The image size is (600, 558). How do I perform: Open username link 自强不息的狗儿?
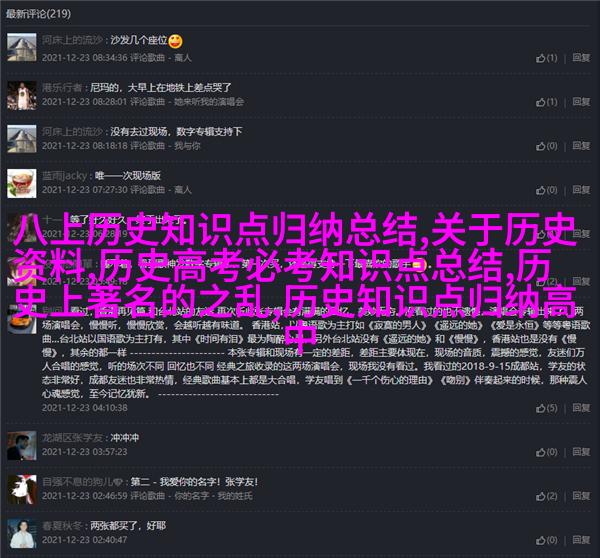click(x=83, y=482)
